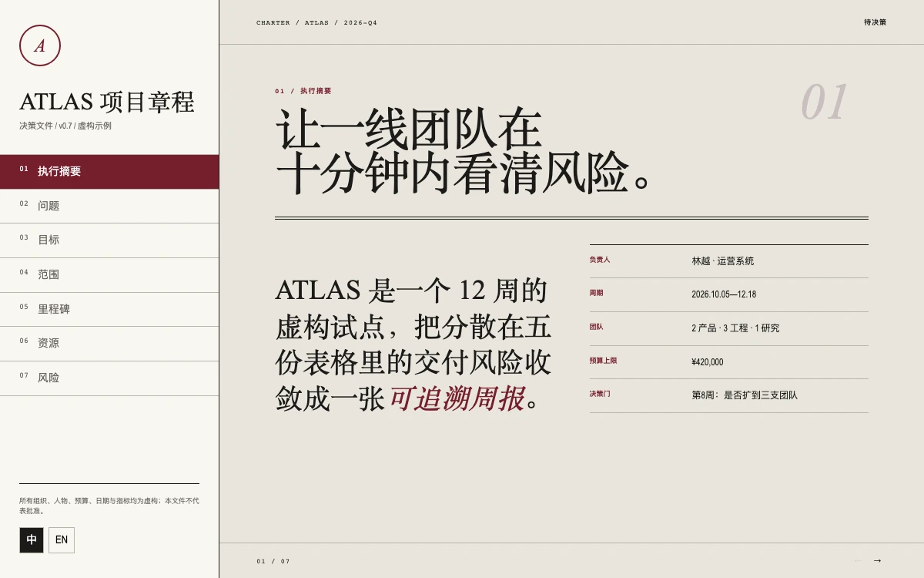Screen dimensions: 924x578
Task: Click the large italic 01 numeral
Action: 824,102
